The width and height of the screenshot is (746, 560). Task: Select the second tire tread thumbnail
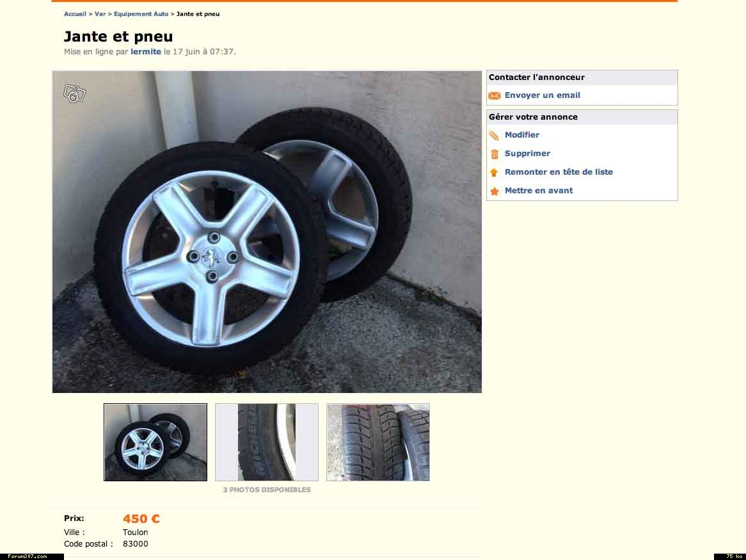pos(267,442)
